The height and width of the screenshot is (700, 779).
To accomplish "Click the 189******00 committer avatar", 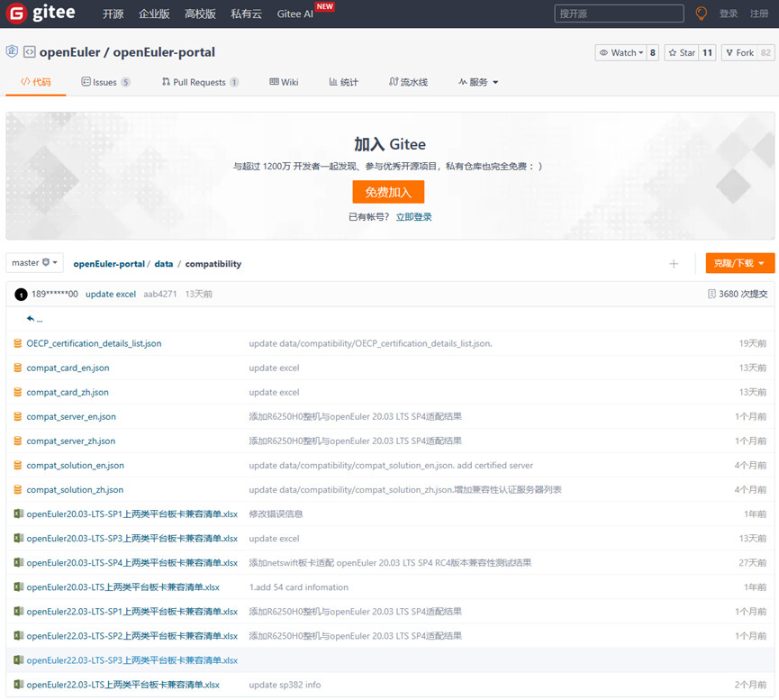I will tap(21, 295).
